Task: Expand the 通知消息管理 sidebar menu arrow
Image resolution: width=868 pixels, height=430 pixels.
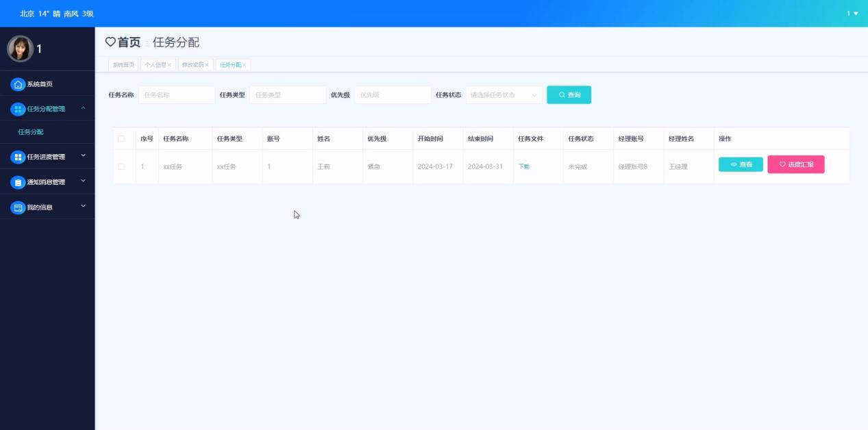Action: [x=83, y=181]
